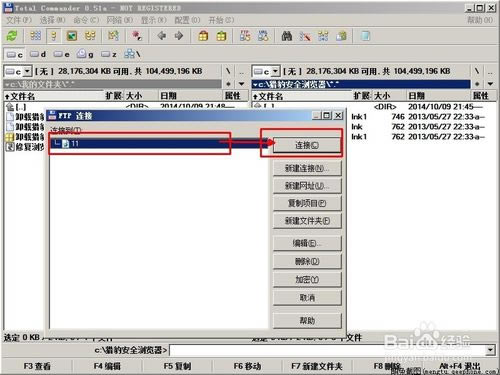
Task: Go back with the left arrow icon
Action: (162, 36)
